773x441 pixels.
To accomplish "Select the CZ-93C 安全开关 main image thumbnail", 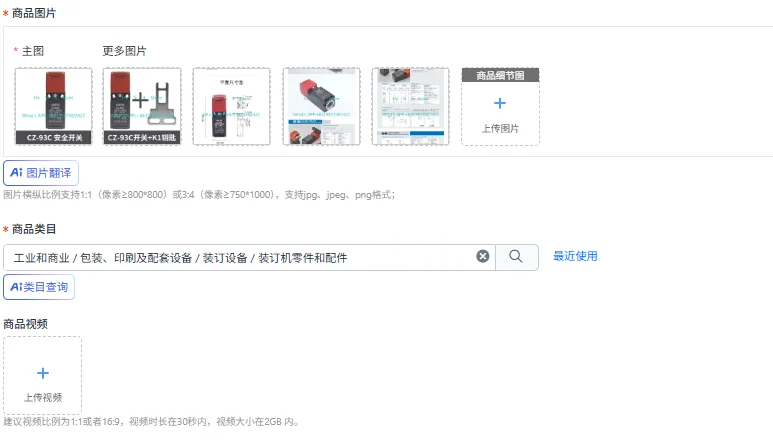I will (x=53, y=106).
